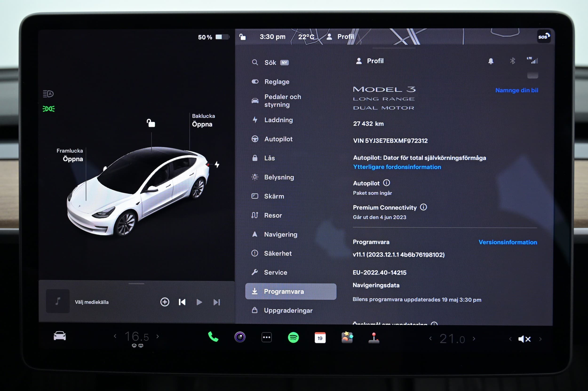Decrease passenger temperature with left chevron
588x391 pixels.
(430, 338)
